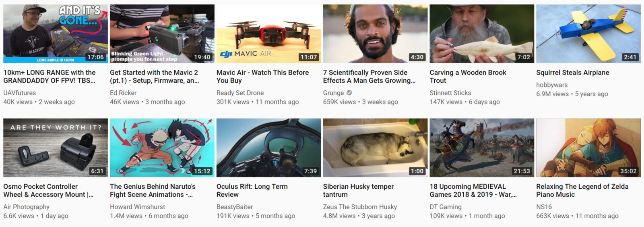Image resolution: width=644 pixels, height=227 pixels.
Task: Visit the Ed Ricker channel
Action: [123, 93]
